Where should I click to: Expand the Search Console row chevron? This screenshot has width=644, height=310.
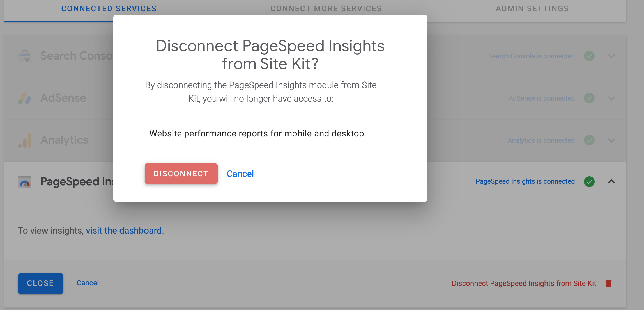pyautogui.click(x=611, y=56)
